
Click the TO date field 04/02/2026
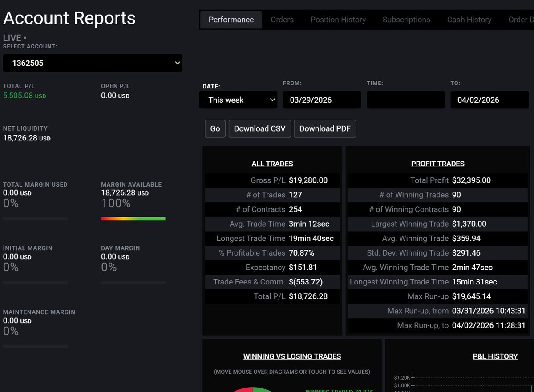(x=489, y=100)
